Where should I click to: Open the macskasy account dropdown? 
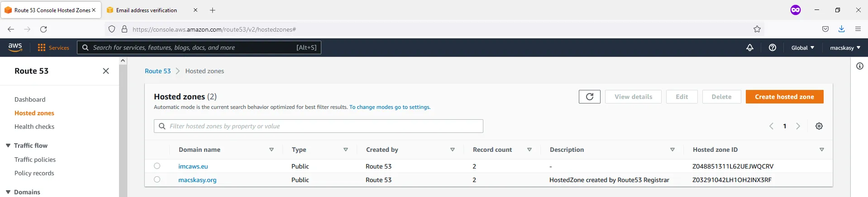click(845, 47)
